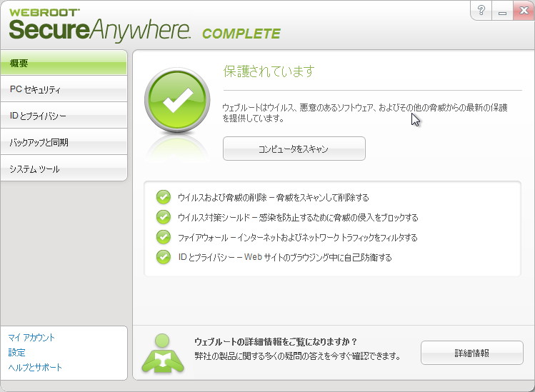Open the ID とプライバシー sidebar tab
The height and width of the screenshot is (392, 535).
[64, 116]
